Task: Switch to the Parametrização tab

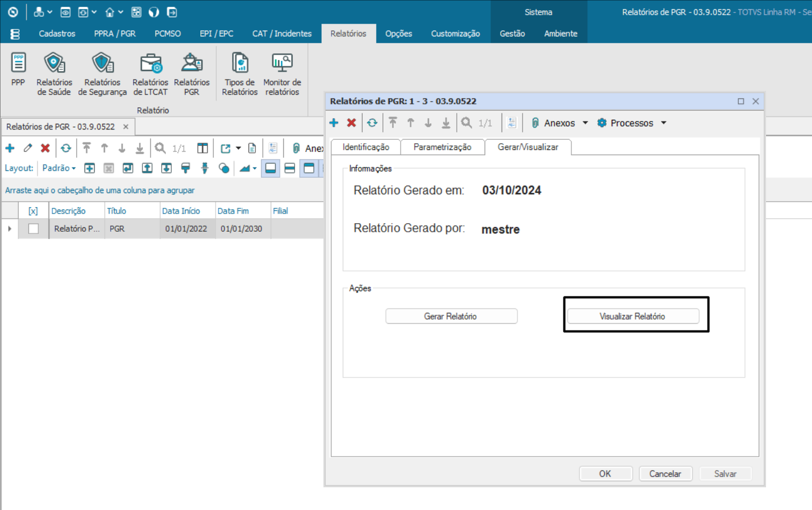Action: click(x=442, y=147)
